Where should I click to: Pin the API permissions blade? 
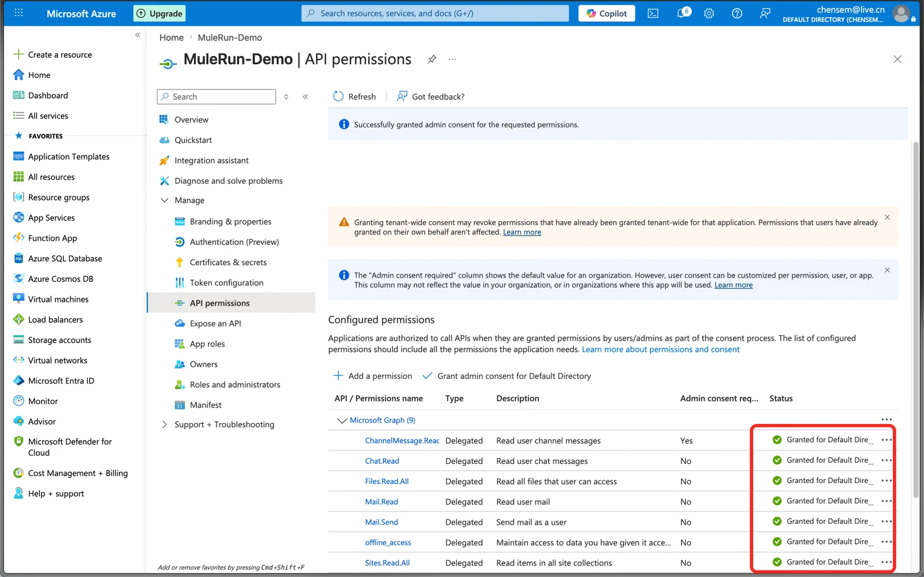(432, 59)
